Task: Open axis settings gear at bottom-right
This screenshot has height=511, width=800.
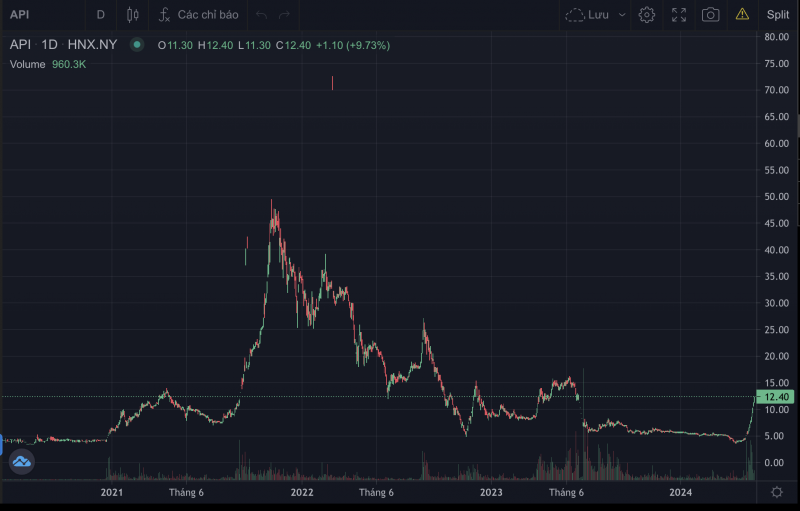Action: (777, 492)
